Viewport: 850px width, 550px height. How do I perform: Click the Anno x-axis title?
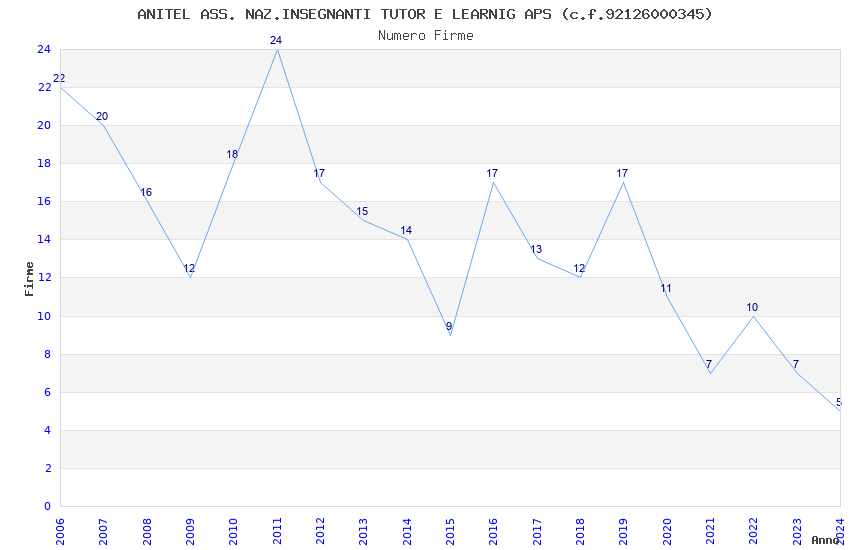pyautogui.click(x=825, y=540)
